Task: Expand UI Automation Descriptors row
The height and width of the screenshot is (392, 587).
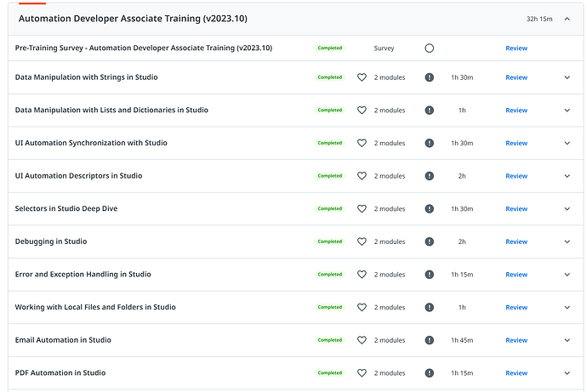Action: pyautogui.click(x=567, y=176)
